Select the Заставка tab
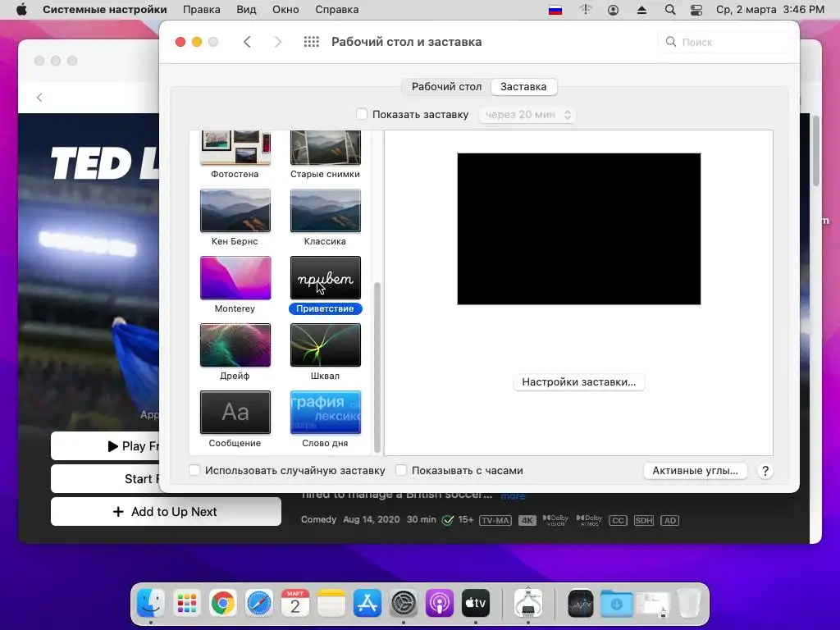This screenshot has width=840, height=630. [x=523, y=87]
